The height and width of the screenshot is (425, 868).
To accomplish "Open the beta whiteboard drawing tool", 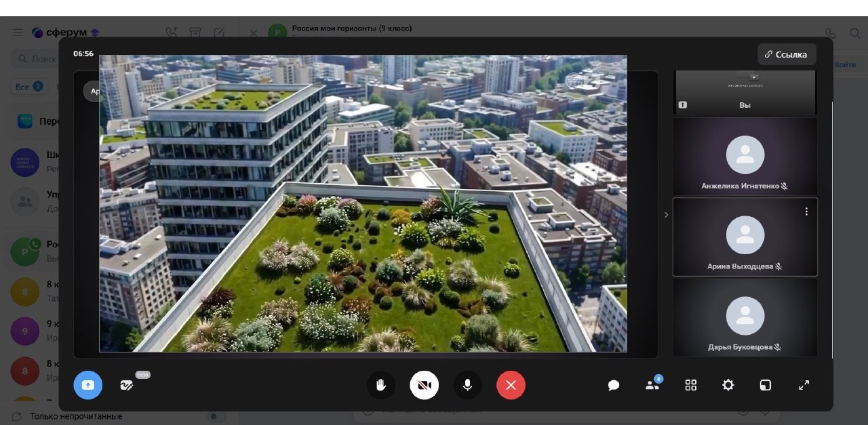I will [127, 385].
